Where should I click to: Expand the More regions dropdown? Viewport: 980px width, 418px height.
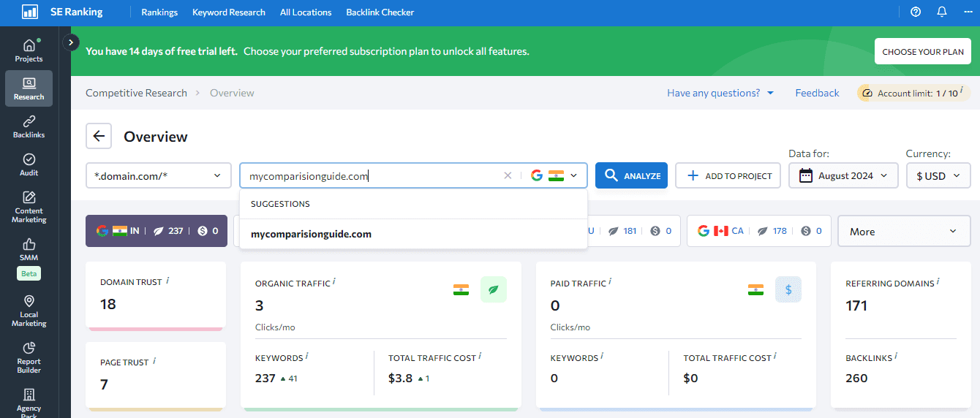click(904, 231)
